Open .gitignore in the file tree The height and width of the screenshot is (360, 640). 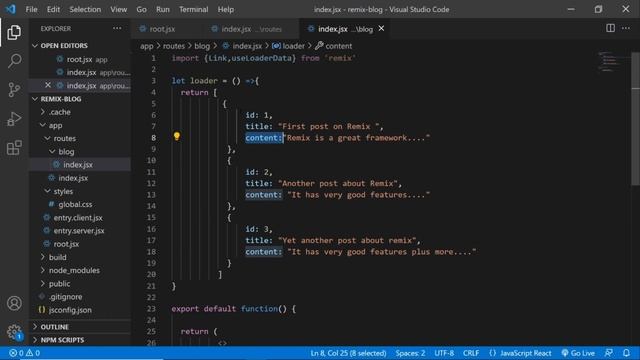[x=80, y=297]
